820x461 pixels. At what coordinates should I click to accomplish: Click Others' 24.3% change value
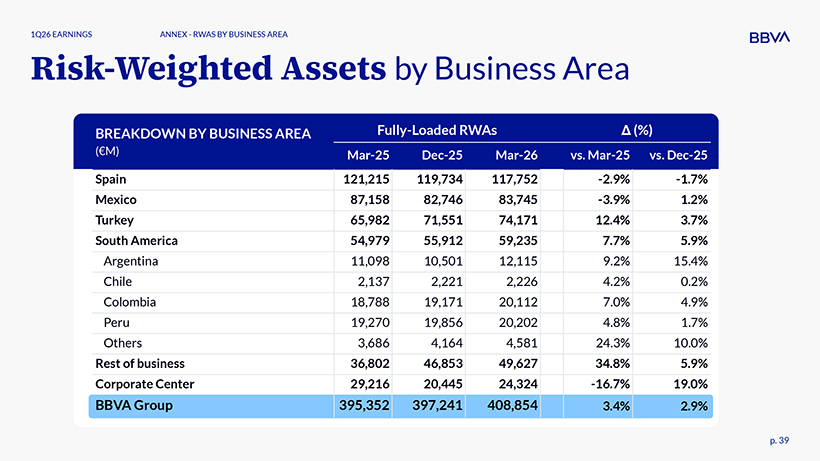click(613, 343)
